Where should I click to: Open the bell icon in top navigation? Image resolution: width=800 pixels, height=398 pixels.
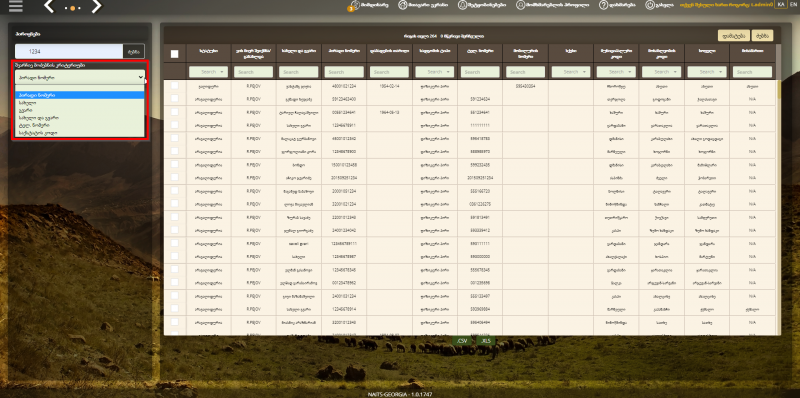[462, 5]
